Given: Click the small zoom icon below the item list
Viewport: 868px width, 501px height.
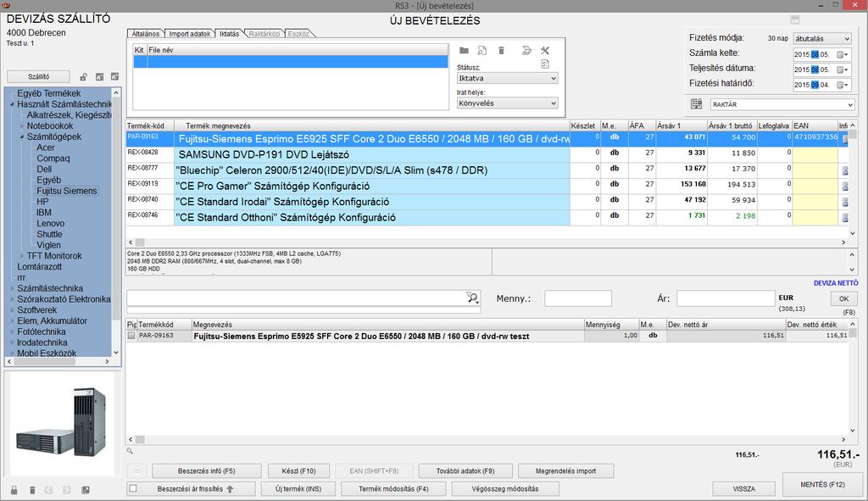Looking at the screenshot, I should [x=130, y=451].
